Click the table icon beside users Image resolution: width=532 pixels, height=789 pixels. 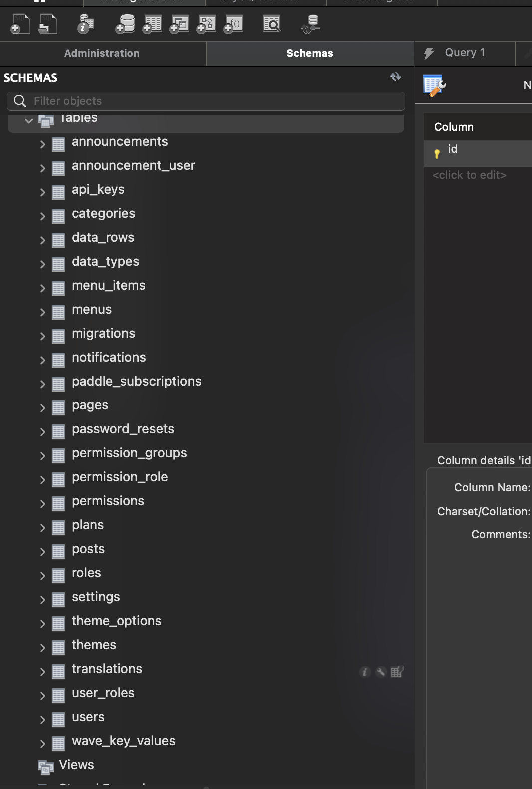click(58, 720)
